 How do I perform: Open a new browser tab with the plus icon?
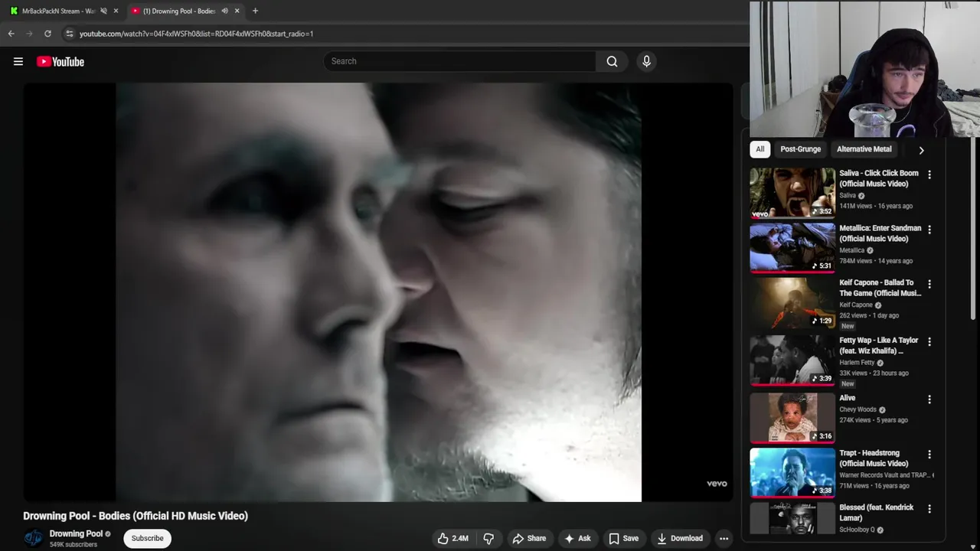click(255, 11)
